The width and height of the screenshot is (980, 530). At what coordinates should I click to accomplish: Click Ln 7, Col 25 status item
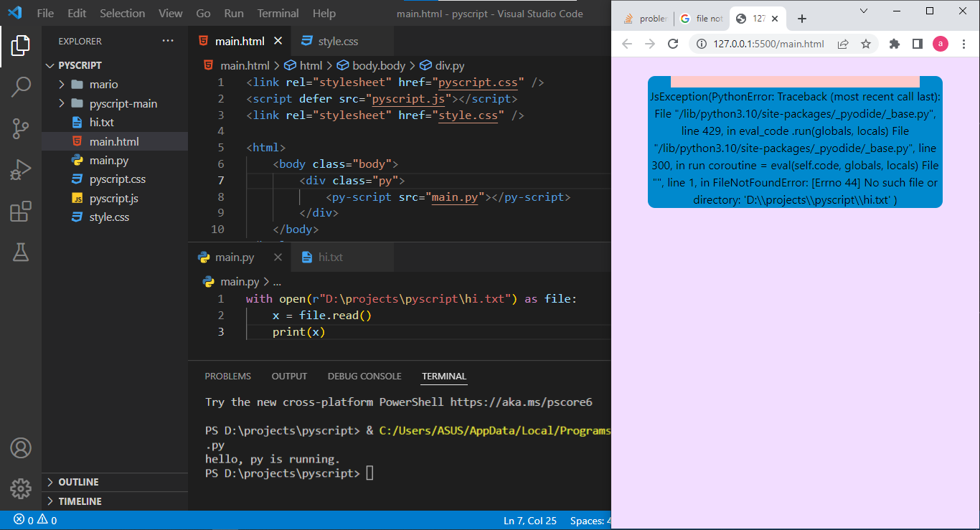pyautogui.click(x=530, y=521)
